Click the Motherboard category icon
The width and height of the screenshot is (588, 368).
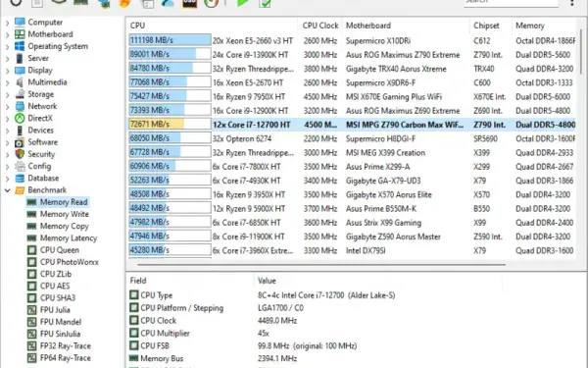tap(20, 34)
